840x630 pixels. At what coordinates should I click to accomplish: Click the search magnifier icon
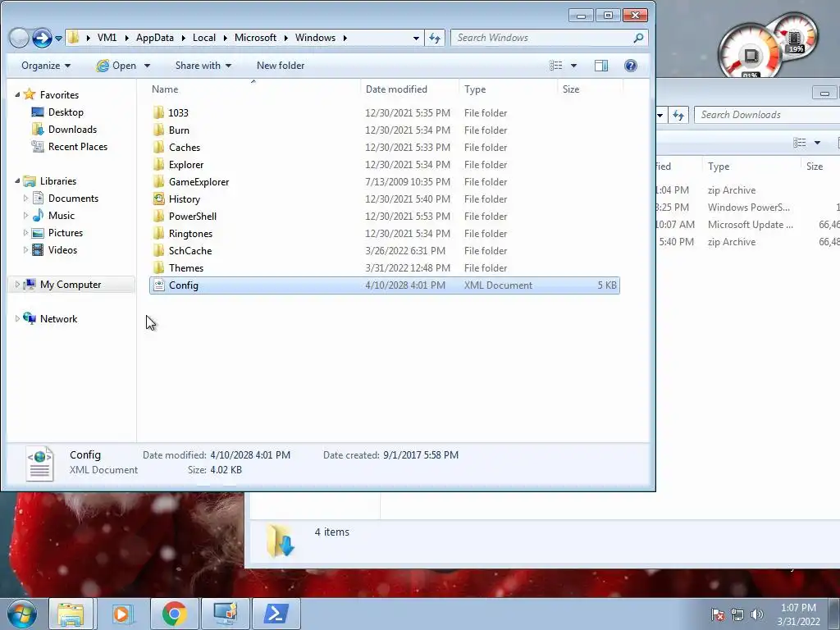pyautogui.click(x=638, y=38)
